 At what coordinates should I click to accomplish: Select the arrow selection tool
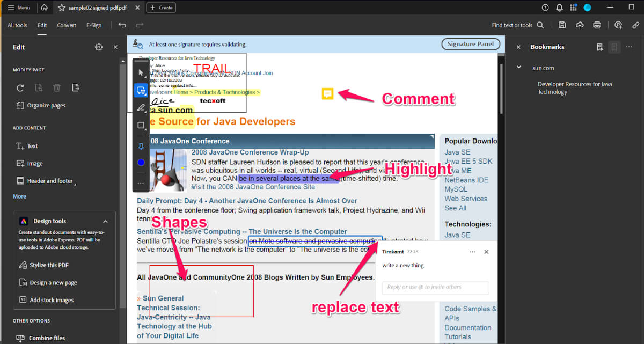click(x=141, y=72)
